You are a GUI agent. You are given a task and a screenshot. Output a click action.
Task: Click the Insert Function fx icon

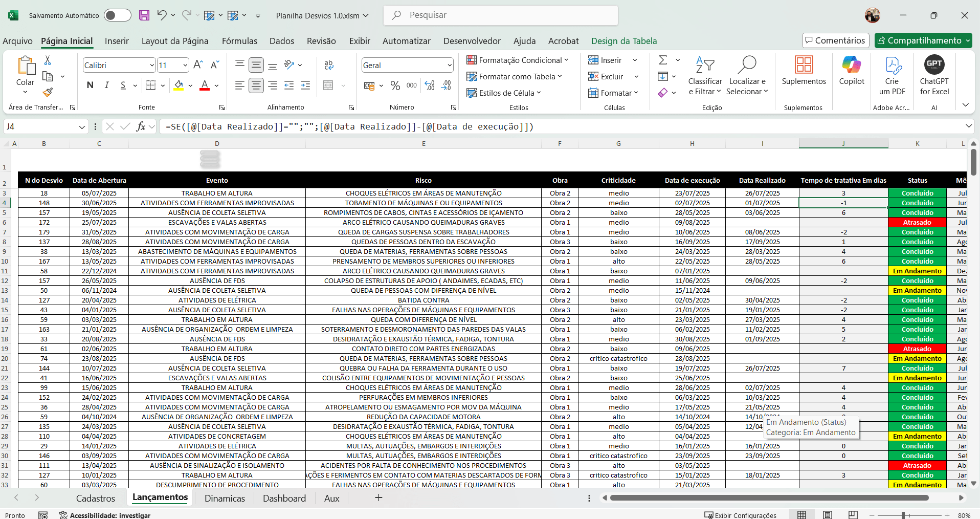[141, 126]
